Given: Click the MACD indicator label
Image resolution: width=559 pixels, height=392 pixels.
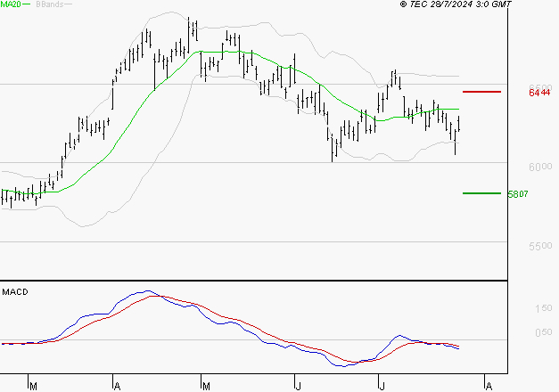Looking at the screenshot, I should click(x=15, y=292).
